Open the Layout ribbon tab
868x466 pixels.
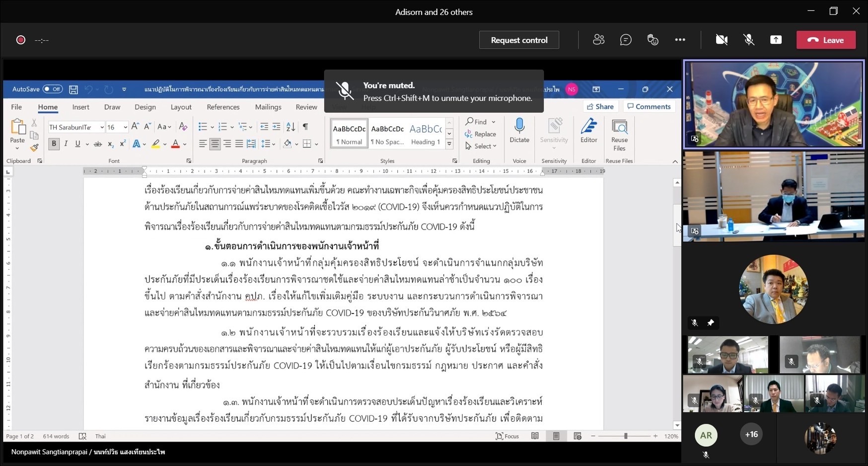coord(181,107)
